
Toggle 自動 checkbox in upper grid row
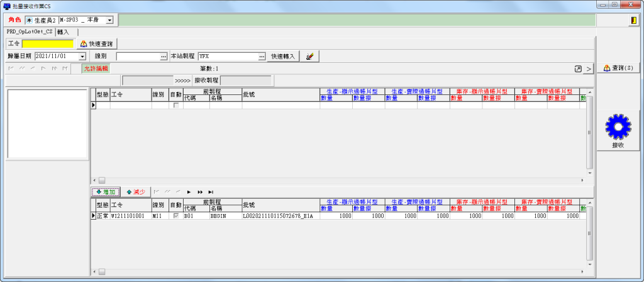[x=175, y=105]
